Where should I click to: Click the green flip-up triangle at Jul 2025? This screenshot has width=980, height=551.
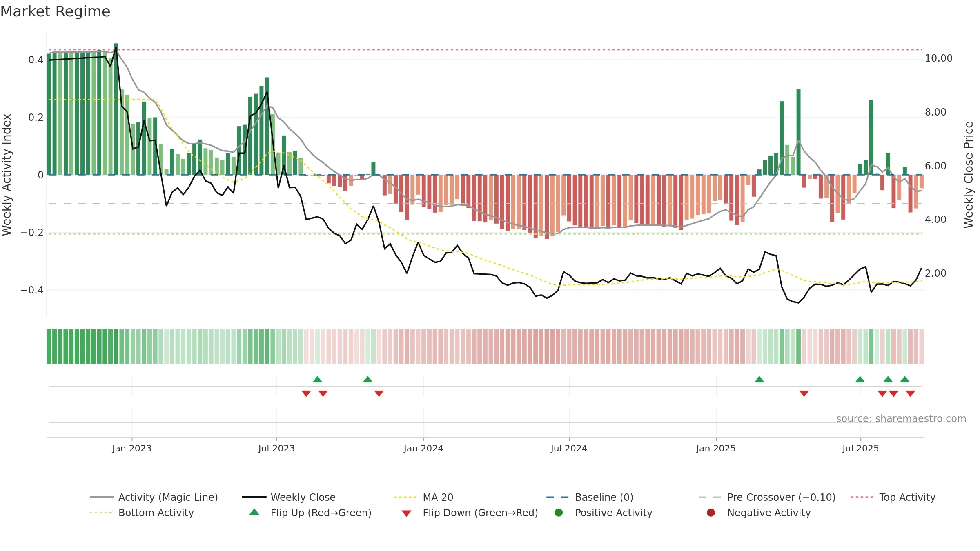click(860, 380)
